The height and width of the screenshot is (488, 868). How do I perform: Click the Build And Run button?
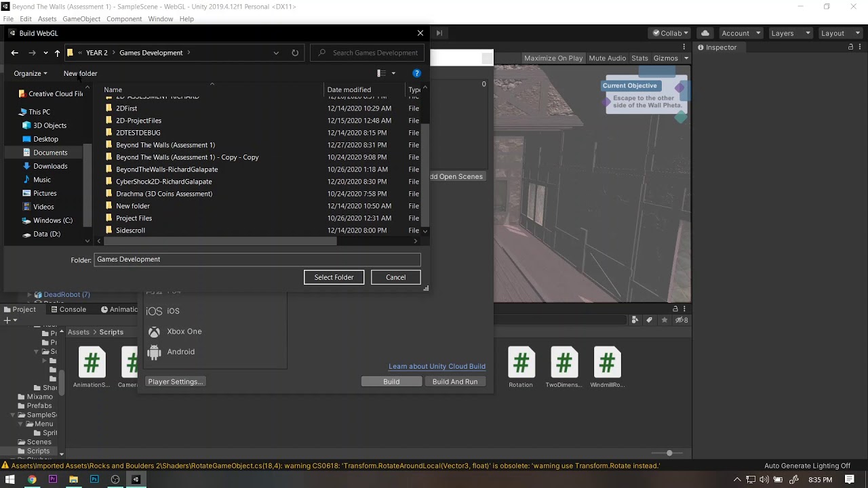click(455, 382)
